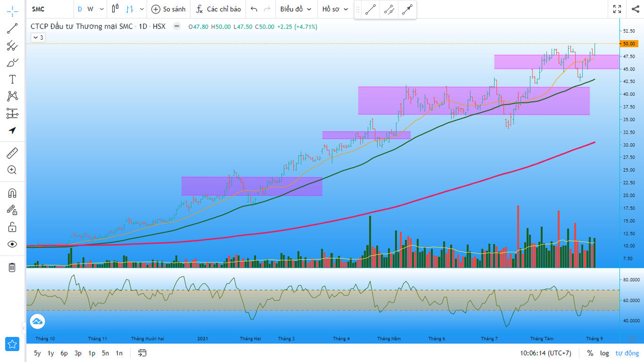Redo the last chart action
This screenshot has width=644, height=362.
click(267, 9)
